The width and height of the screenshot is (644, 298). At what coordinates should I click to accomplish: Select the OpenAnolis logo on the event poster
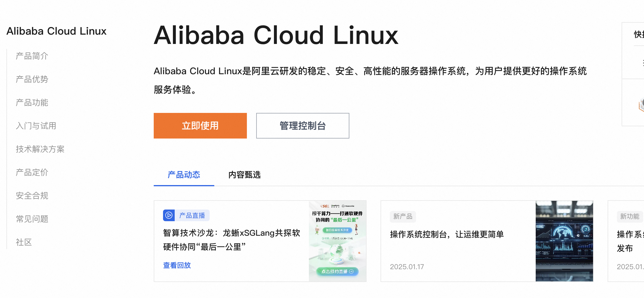point(335,206)
